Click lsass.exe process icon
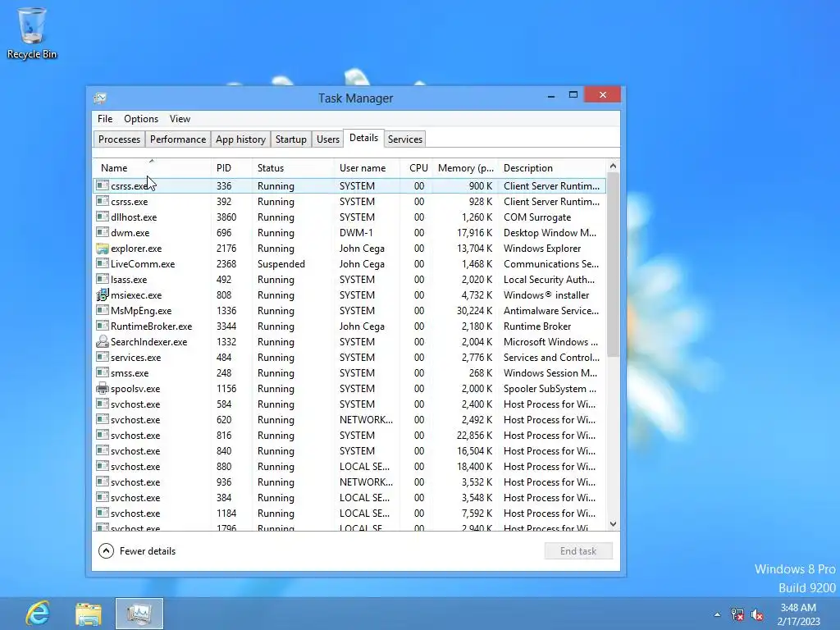This screenshot has height=630, width=840. click(103, 279)
